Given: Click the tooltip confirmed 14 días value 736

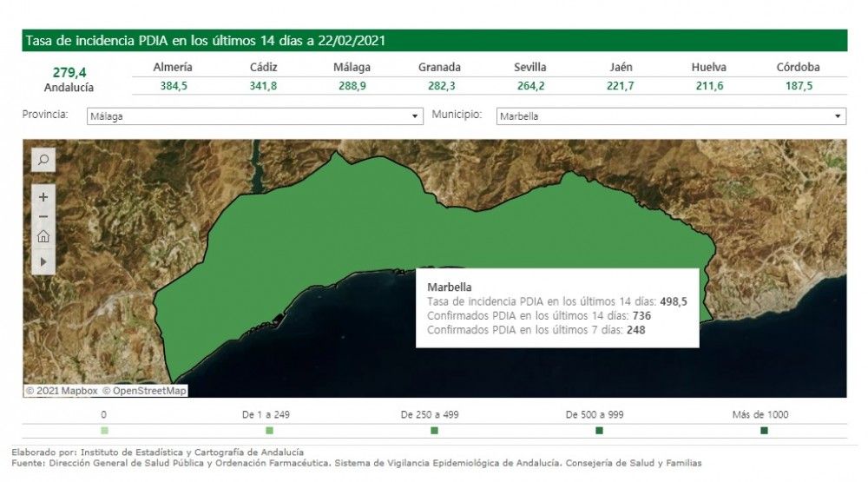Looking at the screenshot, I should point(641,316).
